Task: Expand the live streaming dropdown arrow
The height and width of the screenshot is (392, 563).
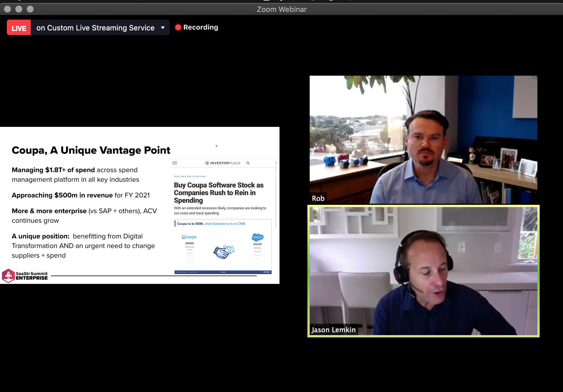Action: pyautogui.click(x=163, y=28)
